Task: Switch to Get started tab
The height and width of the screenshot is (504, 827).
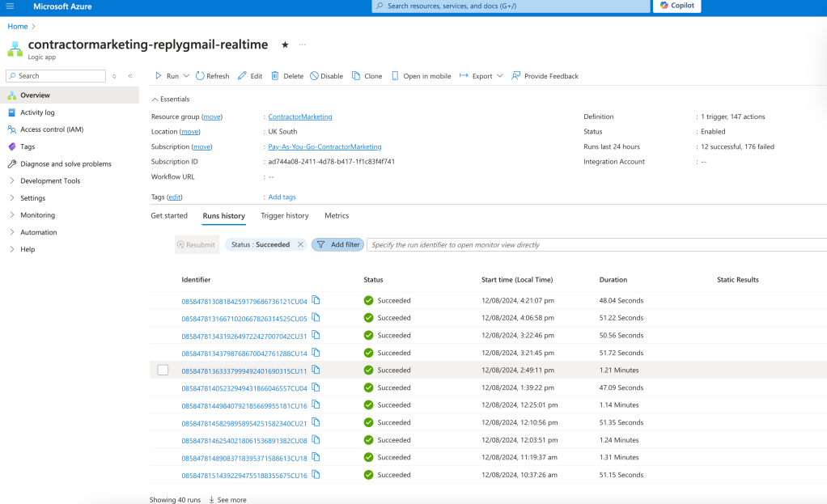Action: (x=169, y=216)
